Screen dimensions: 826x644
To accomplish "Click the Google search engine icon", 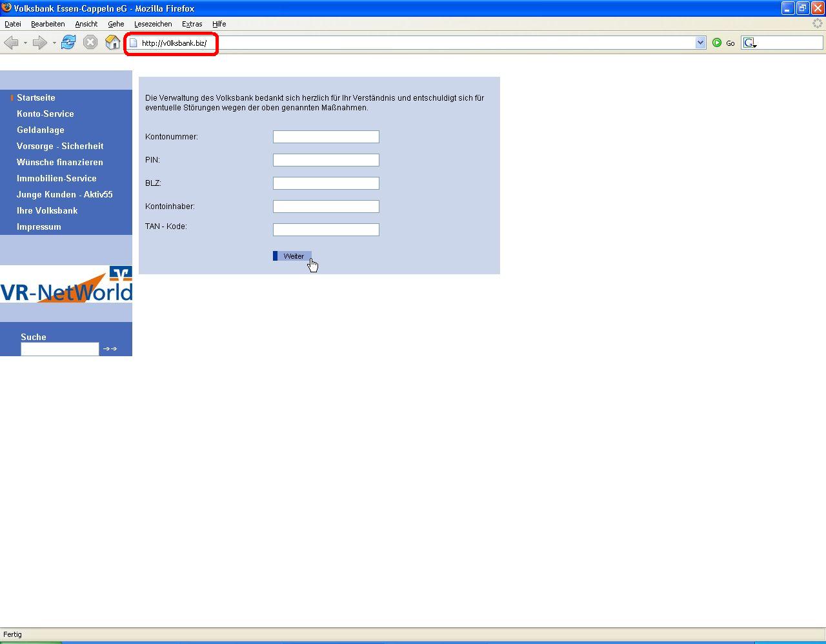I will tap(749, 43).
